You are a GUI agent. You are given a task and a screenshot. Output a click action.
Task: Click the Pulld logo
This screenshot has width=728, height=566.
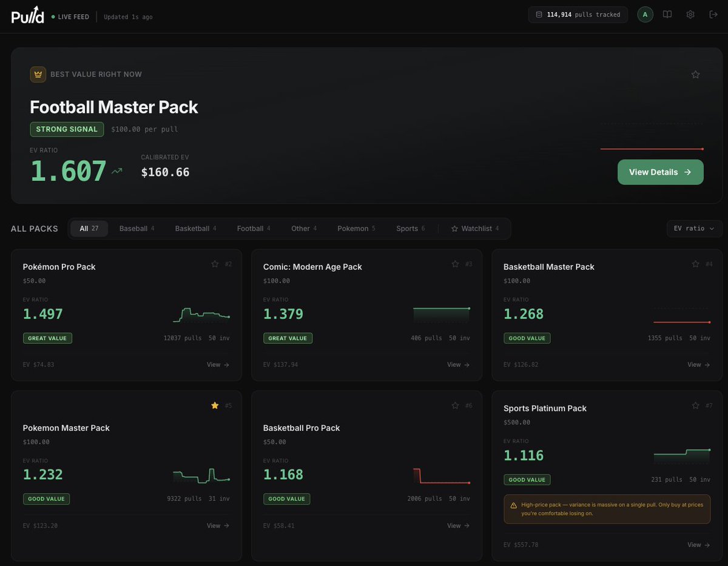point(28,15)
